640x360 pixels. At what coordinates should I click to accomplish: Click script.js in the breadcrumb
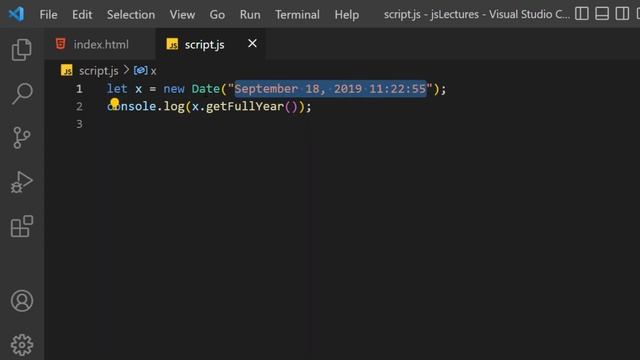click(98, 71)
